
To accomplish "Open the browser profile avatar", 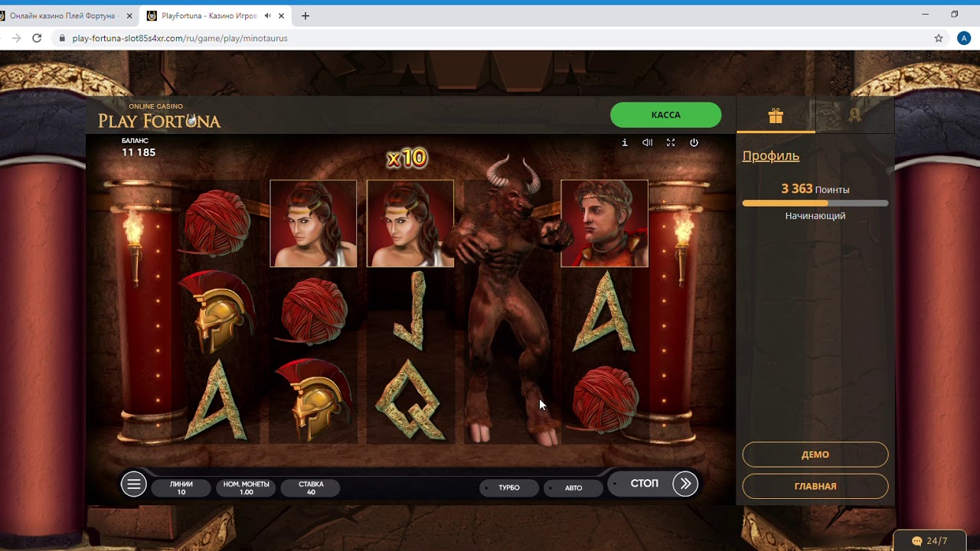I will (964, 37).
